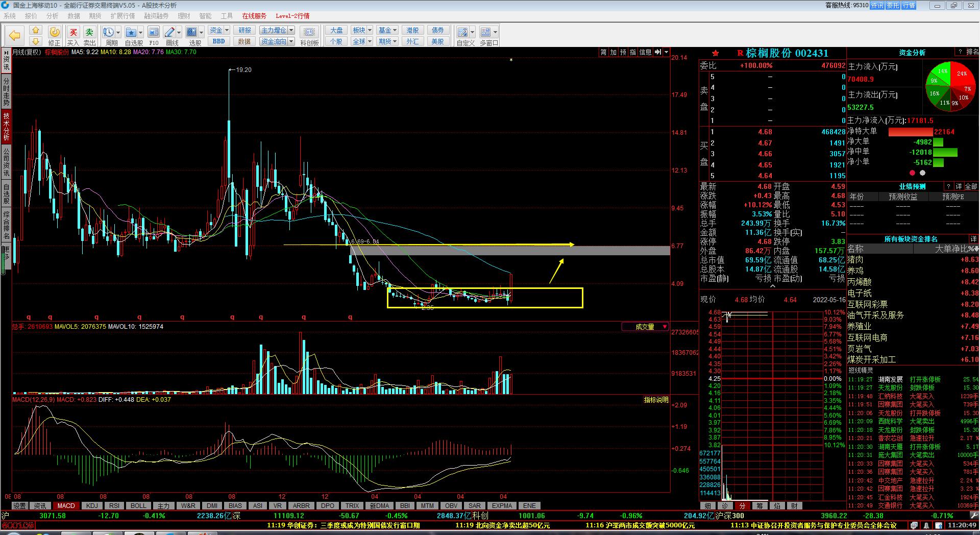Open the 选股 stock screener icon
The width and height of the screenshot is (980, 535).
191,32
